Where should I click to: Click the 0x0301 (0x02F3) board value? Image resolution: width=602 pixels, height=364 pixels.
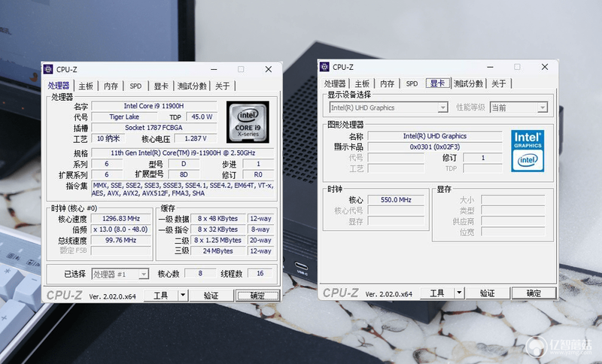435,147
